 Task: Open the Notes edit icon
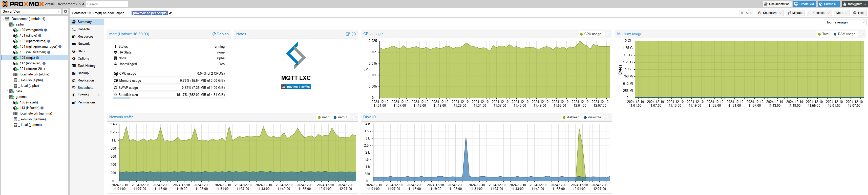point(348,34)
